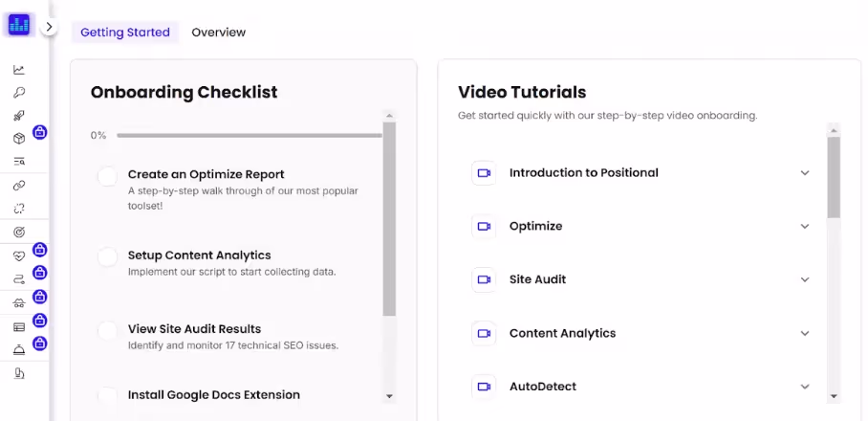Viewport: 868px width, 421px height.
Task: Open the service bell icon in sidebar
Action: pyautogui.click(x=19, y=350)
